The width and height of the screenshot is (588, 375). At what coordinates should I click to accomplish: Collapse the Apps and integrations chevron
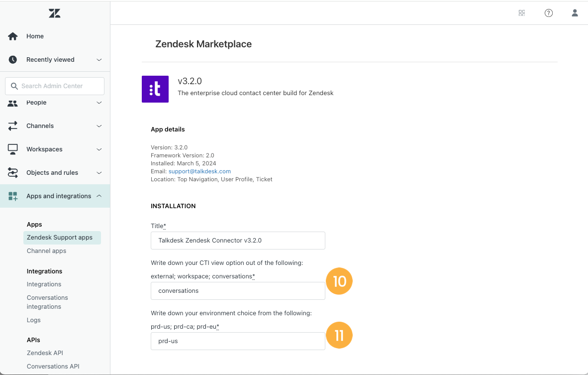click(99, 196)
